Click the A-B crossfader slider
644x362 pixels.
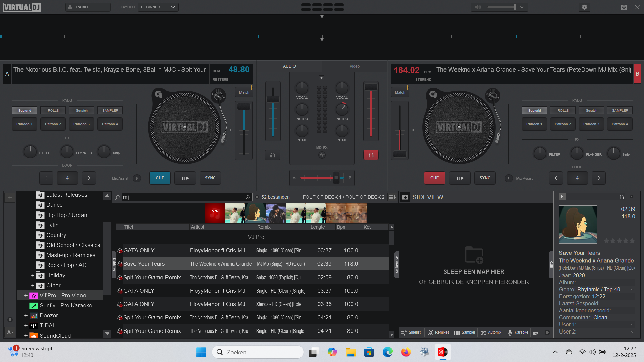(336, 178)
